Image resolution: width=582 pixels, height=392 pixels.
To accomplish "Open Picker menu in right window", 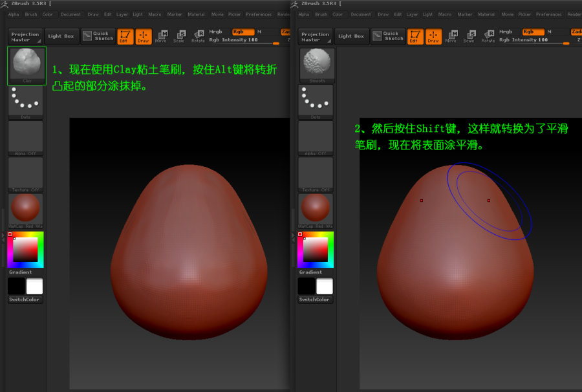I will [x=524, y=14].
